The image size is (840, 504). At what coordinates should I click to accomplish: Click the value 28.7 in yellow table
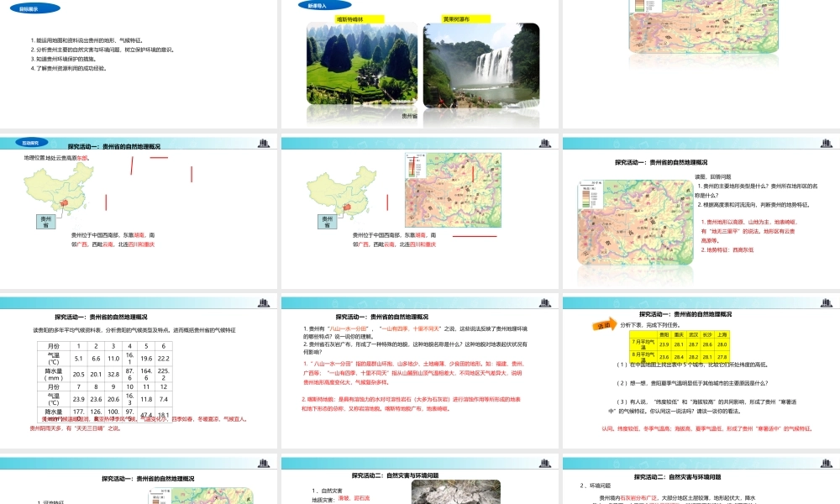pyautogui.click(x=693, y=344)
